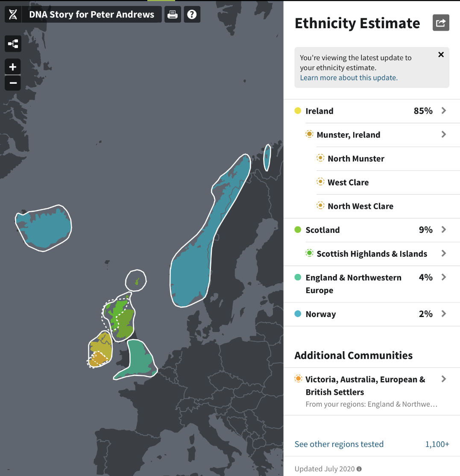The width and height of the screenshot is (460, 476).
Task: Click the DNA helix icon
Action: pyautogui.click(x=13, y=15)
